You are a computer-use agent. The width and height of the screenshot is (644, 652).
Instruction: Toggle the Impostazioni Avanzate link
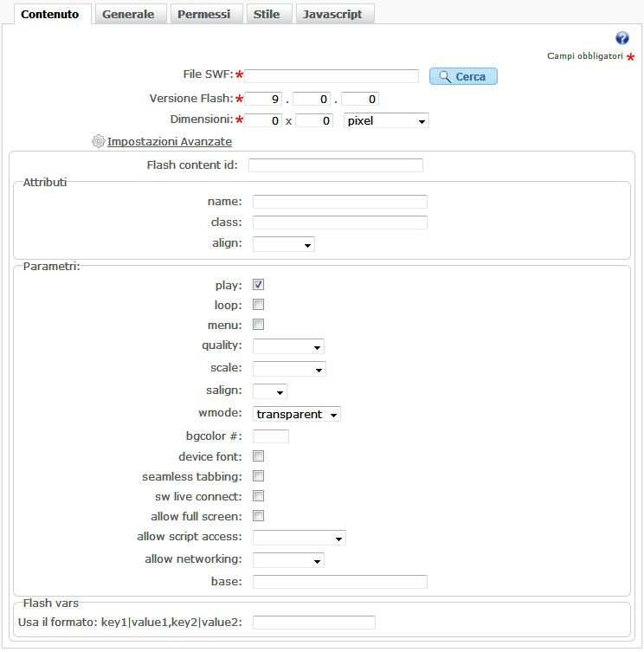[169, 141]
